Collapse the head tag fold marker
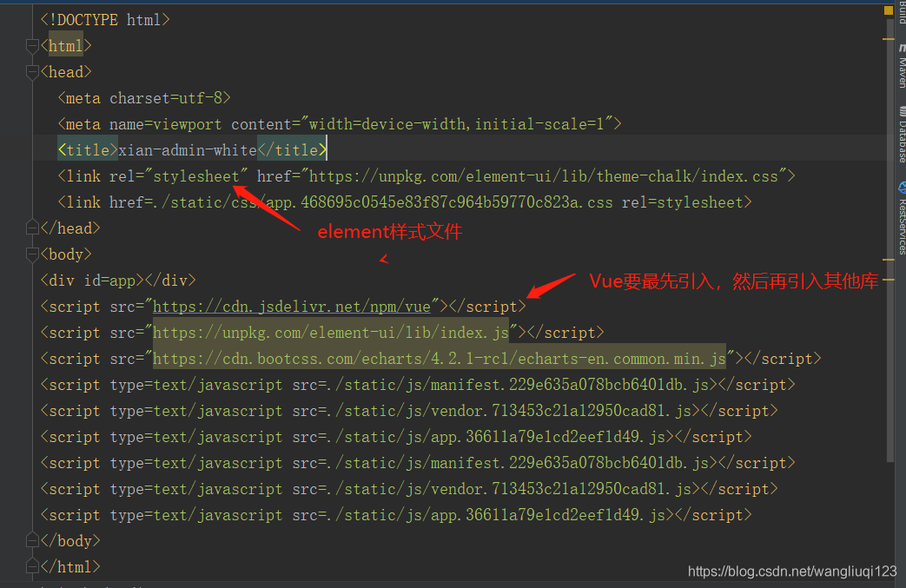 (32, 71)
